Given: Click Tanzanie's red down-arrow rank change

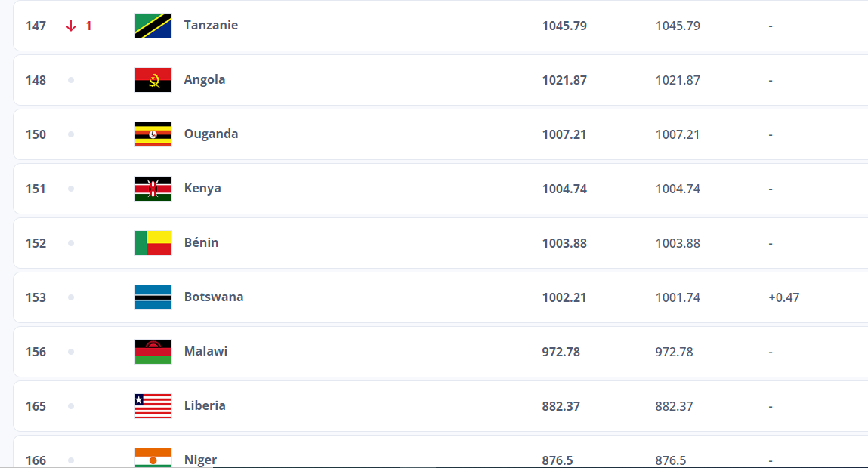Looking at the screenshot, I should 79,26.
